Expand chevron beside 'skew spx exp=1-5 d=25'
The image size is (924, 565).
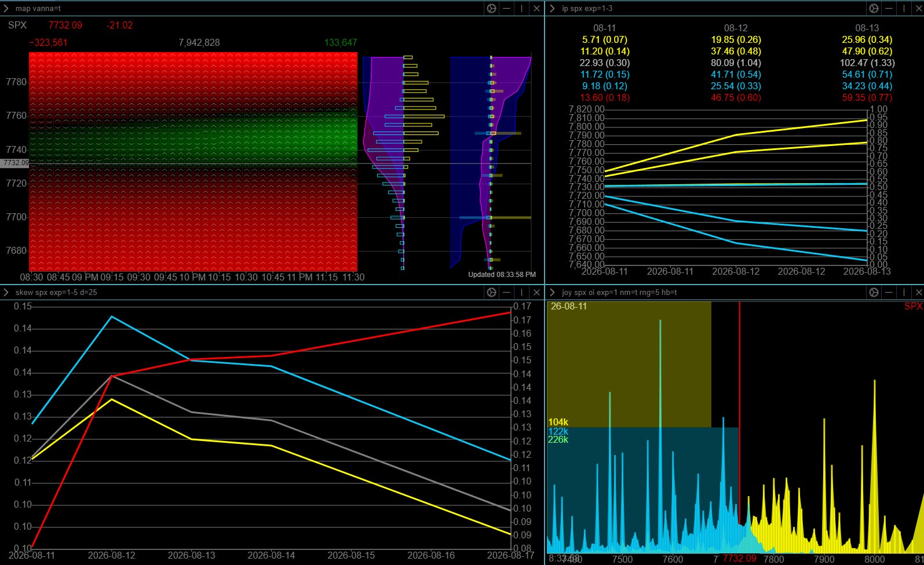pyautogui.click(x=6, y=292)
